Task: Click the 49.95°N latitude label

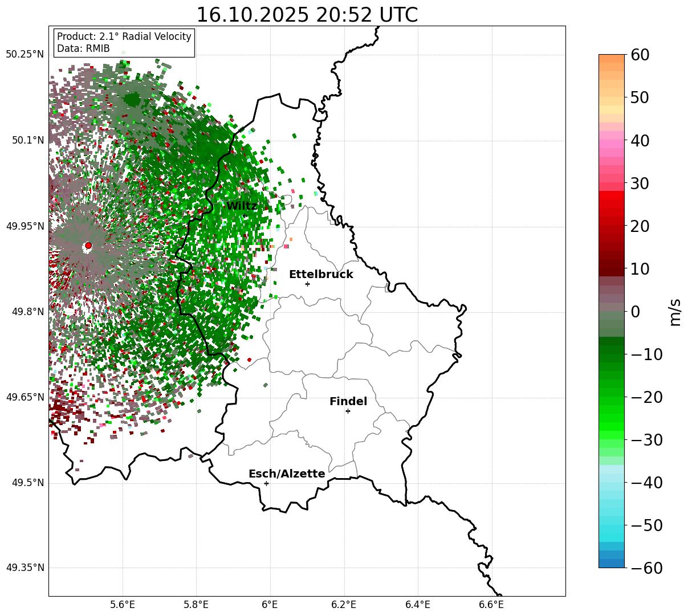Action: 25,226
